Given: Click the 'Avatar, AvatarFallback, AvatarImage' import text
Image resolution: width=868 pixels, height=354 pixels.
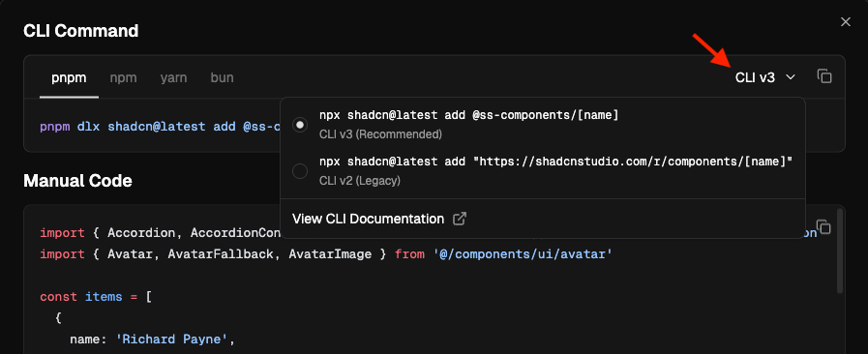Looking at the screenshot, I should coord(239,254).
